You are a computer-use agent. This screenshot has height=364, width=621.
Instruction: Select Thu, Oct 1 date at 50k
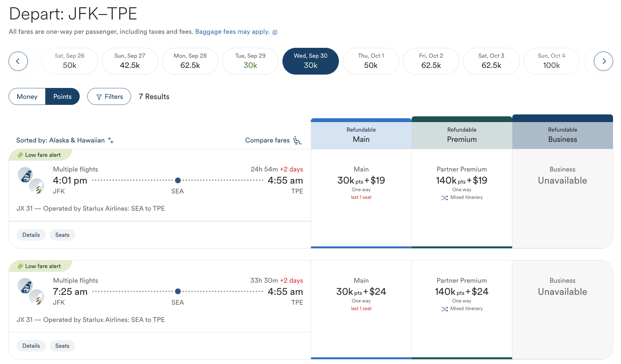(x=371, y=61)
